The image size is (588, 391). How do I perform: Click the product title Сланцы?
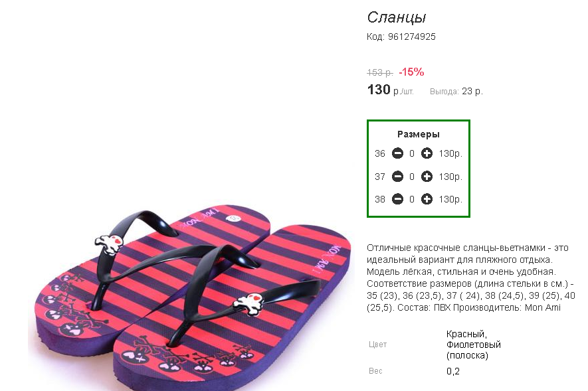point(397,18)
